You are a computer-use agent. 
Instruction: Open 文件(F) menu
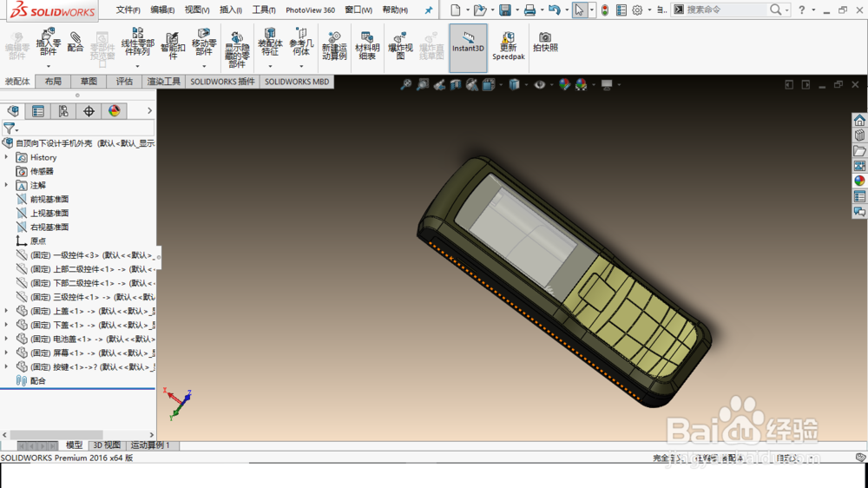(x=128, y=10)
